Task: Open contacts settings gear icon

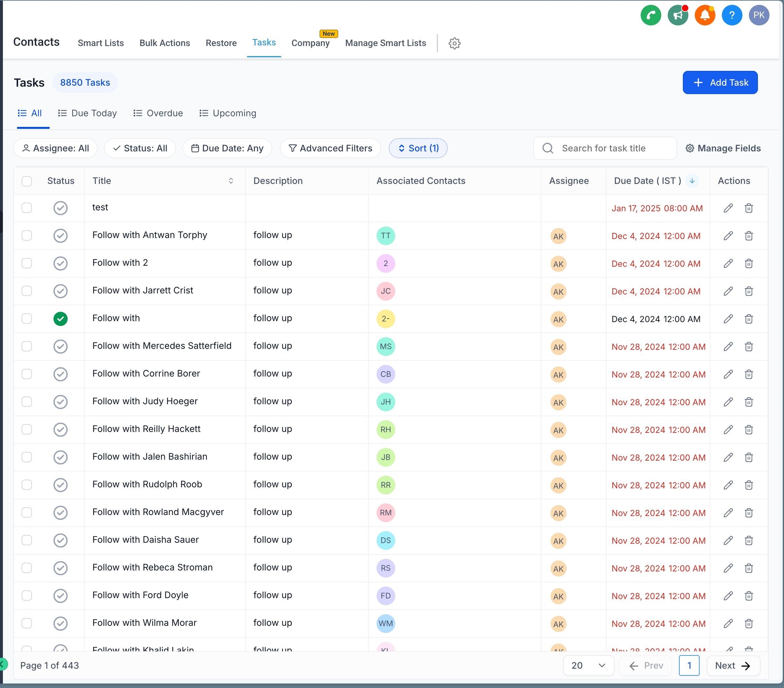Action: pyautogui.click(x=454, y=43)
